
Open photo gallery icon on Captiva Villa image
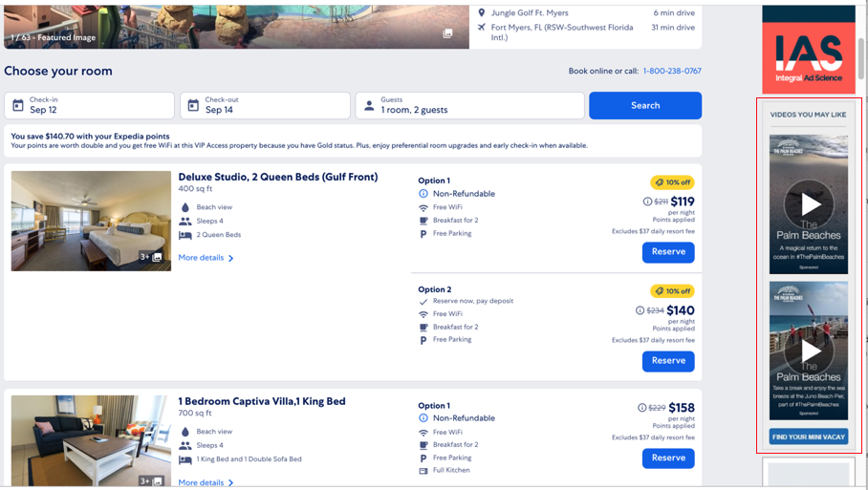tap(158, 481)
